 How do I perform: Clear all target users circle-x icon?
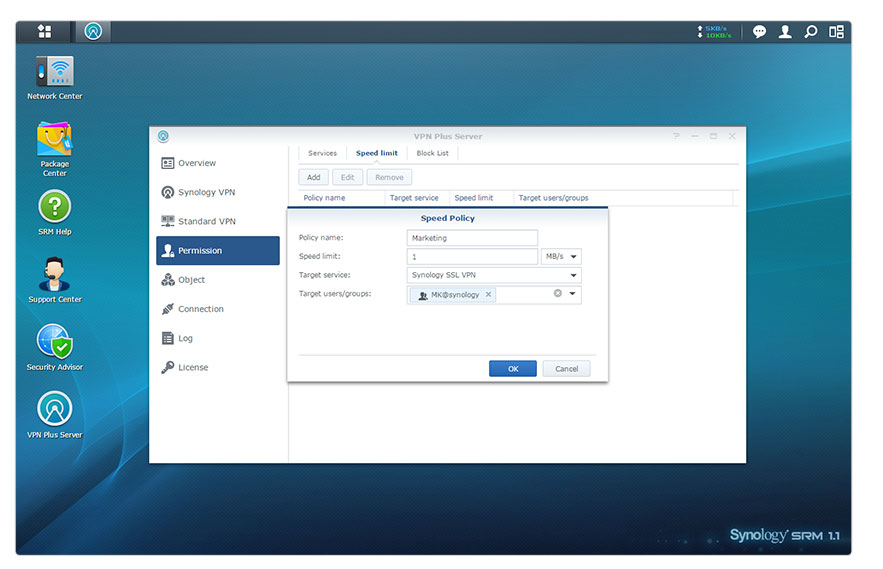pyautogui.click(x=558, y=294)
